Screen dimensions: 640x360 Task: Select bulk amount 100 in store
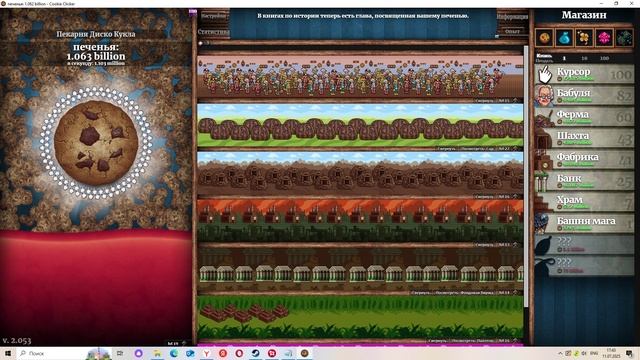point(604,58)
